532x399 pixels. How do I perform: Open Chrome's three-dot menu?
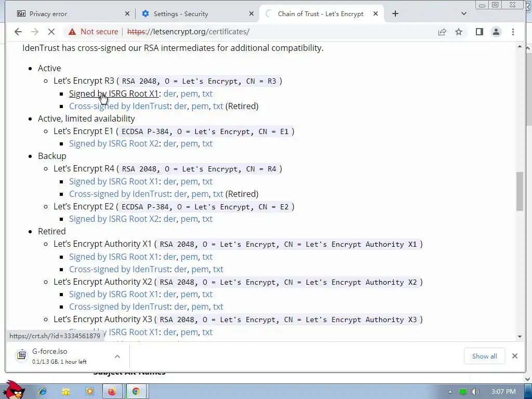click(x=513, y=32)
